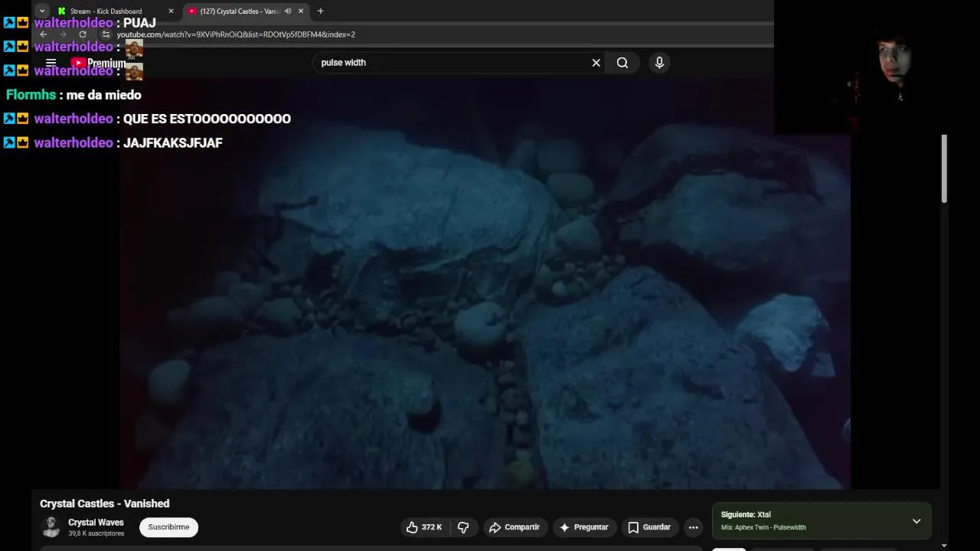Viewport: 980px width, 551px height.
Task: Like the video with 372 K
Action: pyautogui.click(x=424, y=527)
